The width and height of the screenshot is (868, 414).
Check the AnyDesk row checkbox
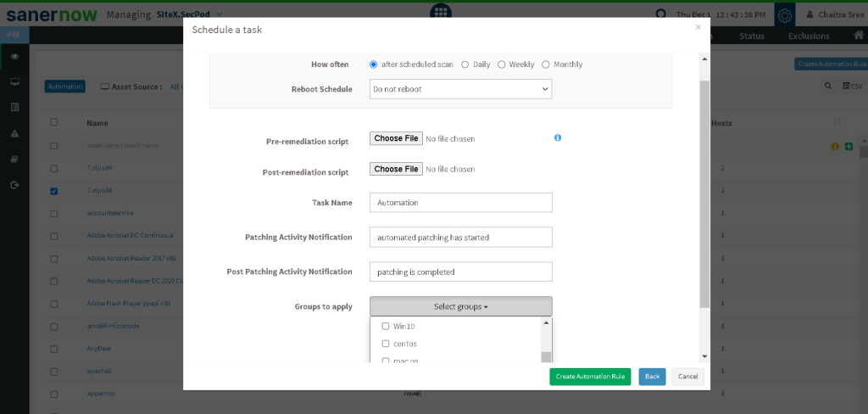[x=53, y=350]
